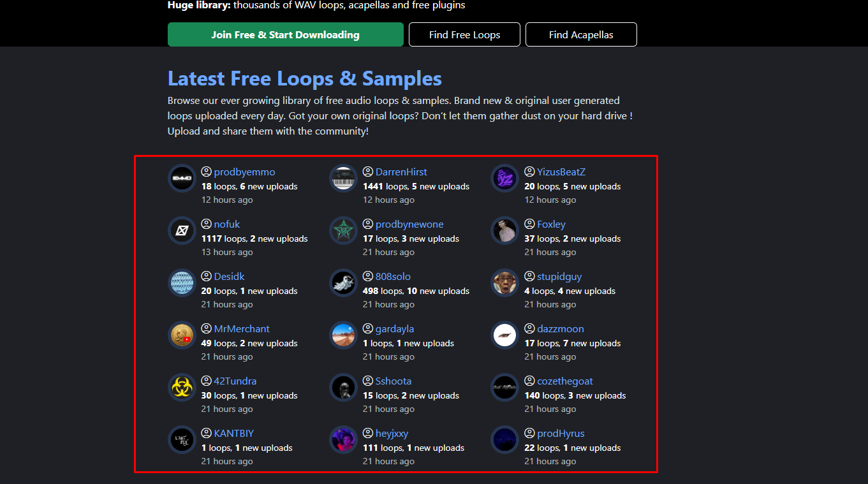Click the Find Acapellas button
The height and width of the screenshot is (484, 868).
pos(580,34)
